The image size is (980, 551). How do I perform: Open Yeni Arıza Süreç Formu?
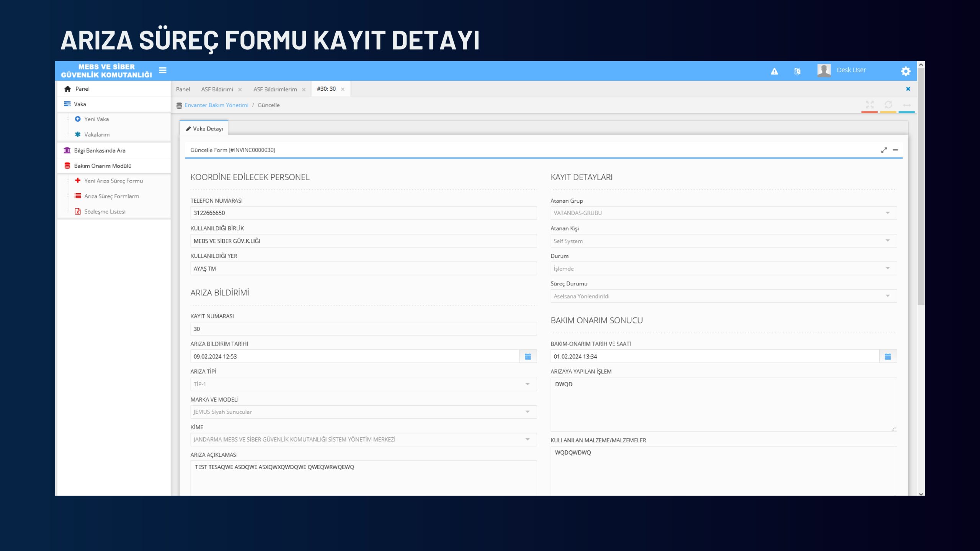114,181
